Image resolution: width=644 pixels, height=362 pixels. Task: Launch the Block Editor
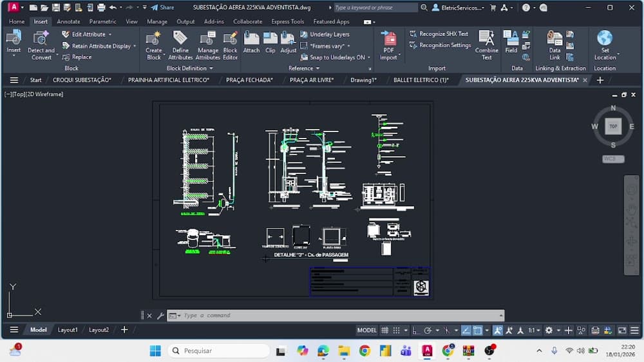[x=230, y=45]
